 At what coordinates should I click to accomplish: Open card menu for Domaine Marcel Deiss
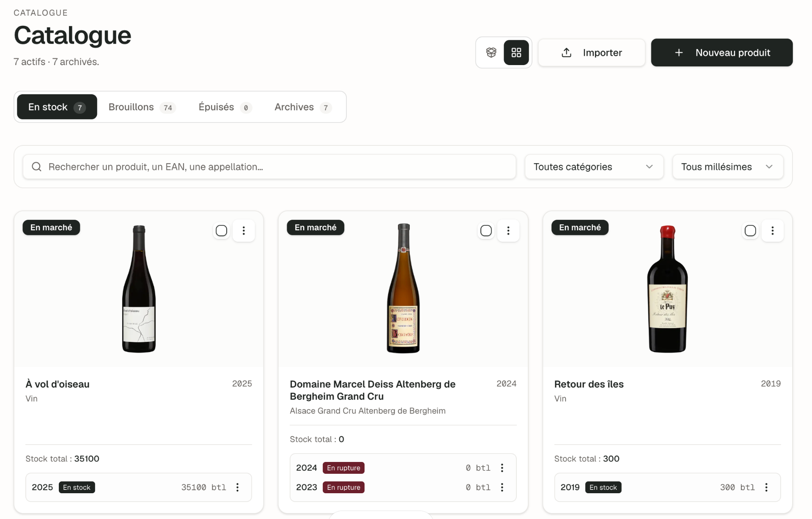(508, 230)
